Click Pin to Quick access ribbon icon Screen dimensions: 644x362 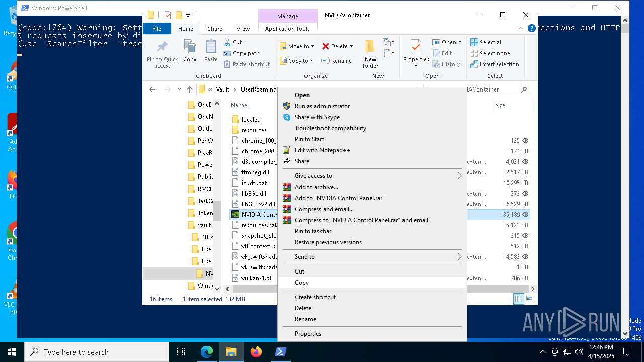[162, 54]
